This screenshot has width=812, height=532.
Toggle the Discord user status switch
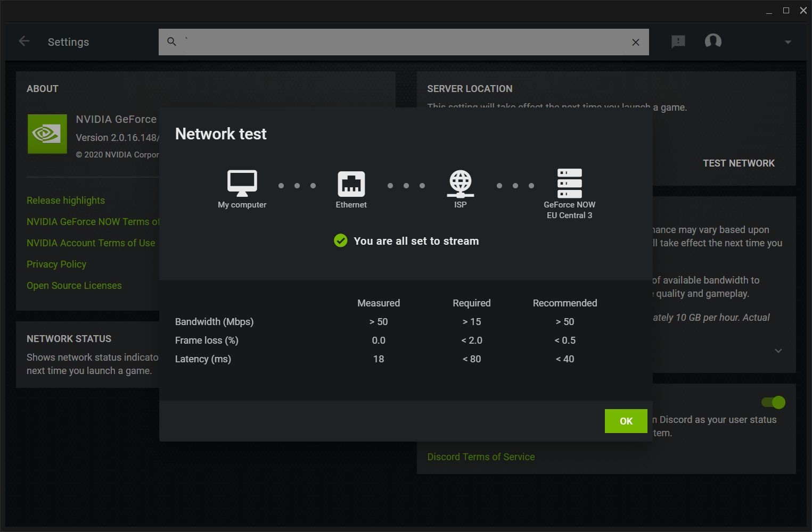click(x=773, y=402)
